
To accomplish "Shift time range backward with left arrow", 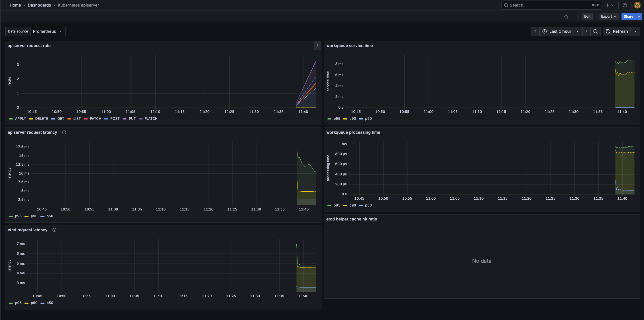I will click(x=535, y=31).
